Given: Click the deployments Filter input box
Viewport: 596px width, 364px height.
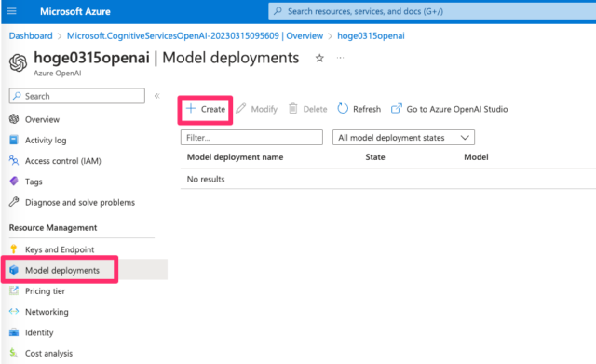Looking at the screenshot, I should [251, 138].
